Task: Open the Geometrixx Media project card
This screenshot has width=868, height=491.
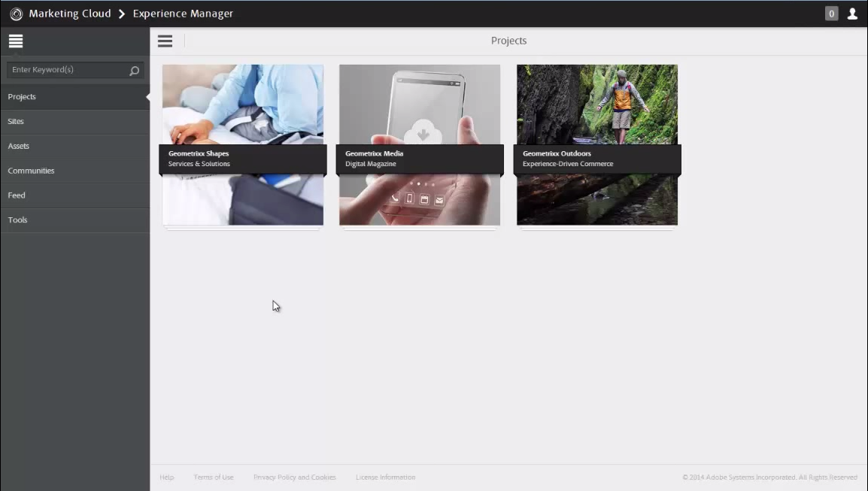Action: pyautogui.click(x=420, y=145)
